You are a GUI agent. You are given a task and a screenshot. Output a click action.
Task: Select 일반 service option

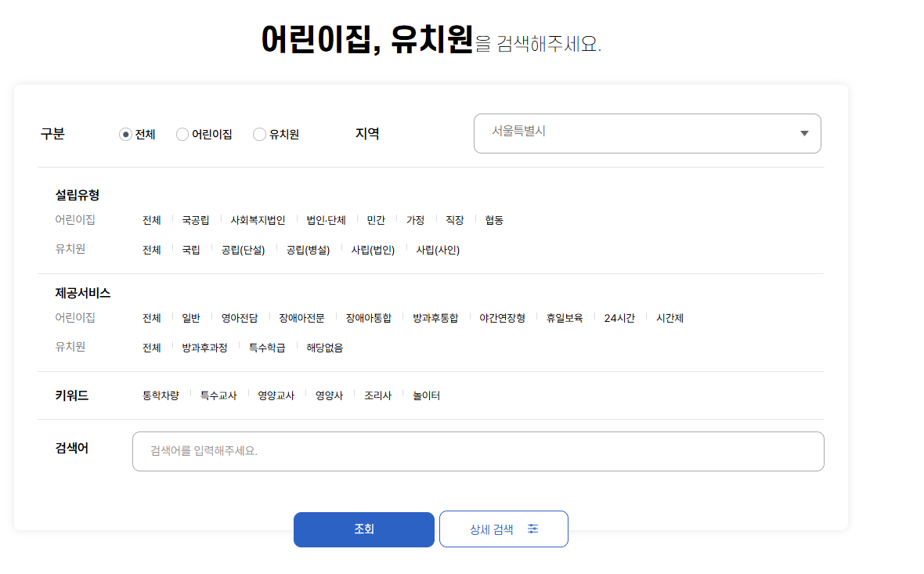click(x=191, y=318)
